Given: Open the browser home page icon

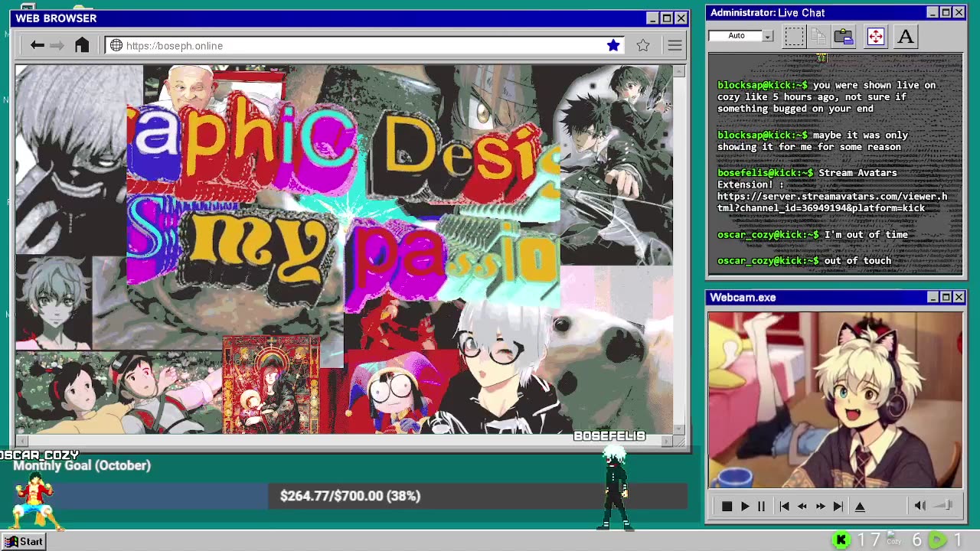Looking at the screenshot, I should tap(82, 45).
